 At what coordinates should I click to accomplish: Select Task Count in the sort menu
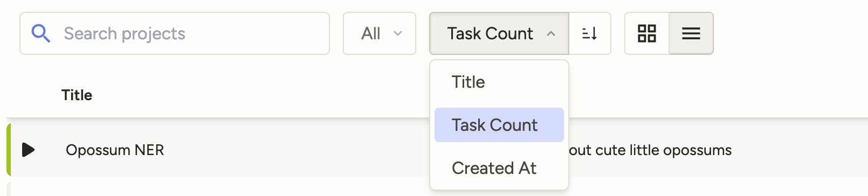(499, 125)
